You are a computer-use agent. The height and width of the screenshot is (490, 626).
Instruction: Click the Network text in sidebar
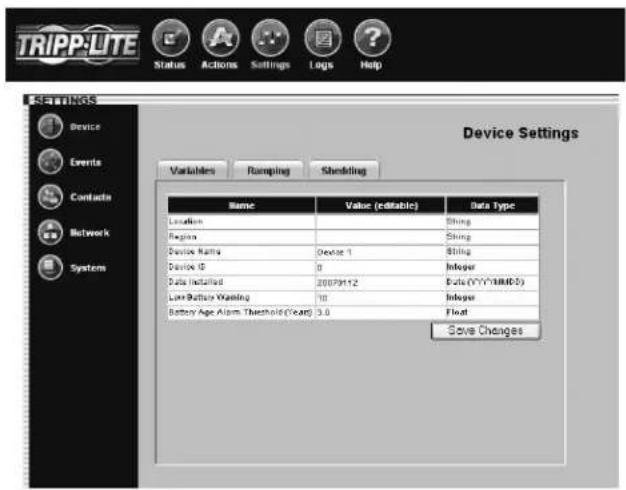pos(89,232)
